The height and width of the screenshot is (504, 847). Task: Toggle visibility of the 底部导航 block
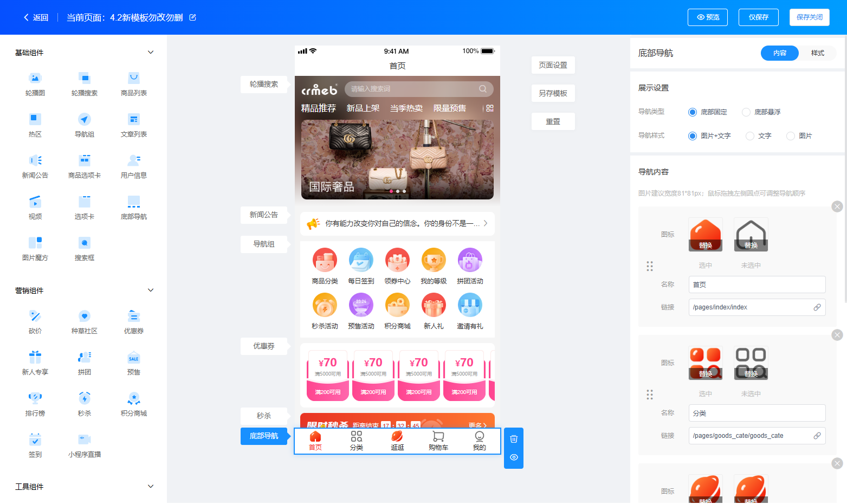514,457
